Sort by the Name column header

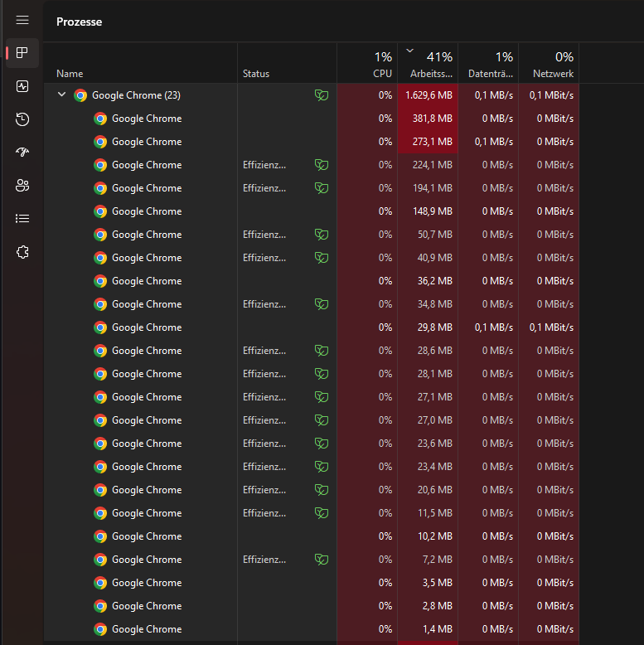tap(140, 63)
